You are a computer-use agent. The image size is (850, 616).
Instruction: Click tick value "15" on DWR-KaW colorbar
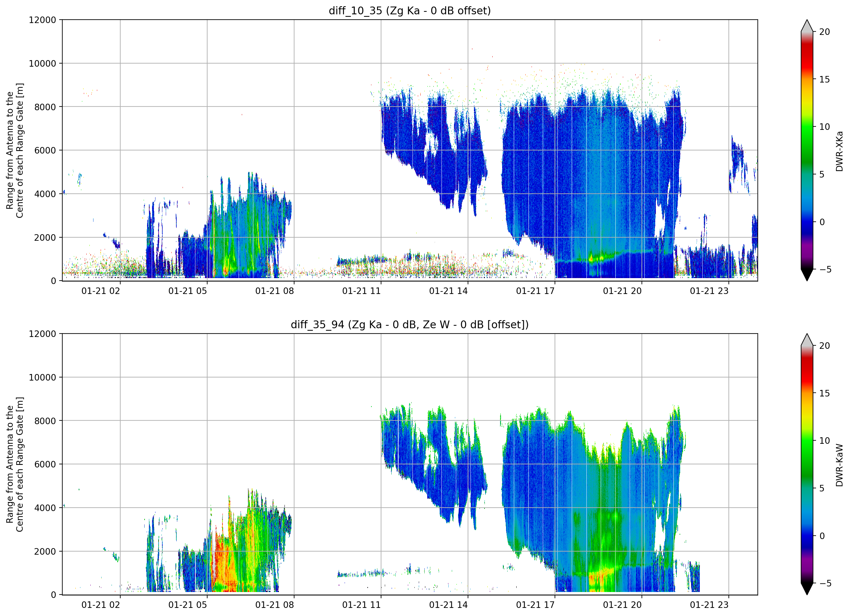824,393
